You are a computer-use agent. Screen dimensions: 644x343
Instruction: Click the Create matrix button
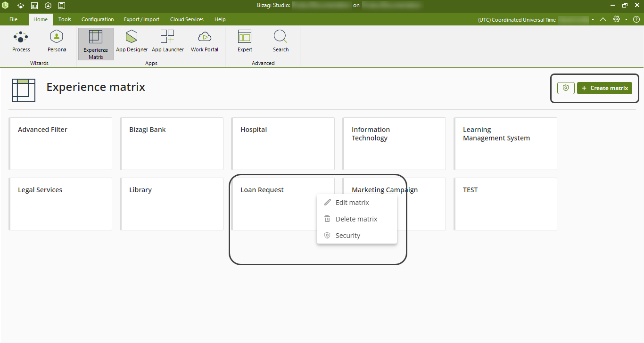coord(604,88)
